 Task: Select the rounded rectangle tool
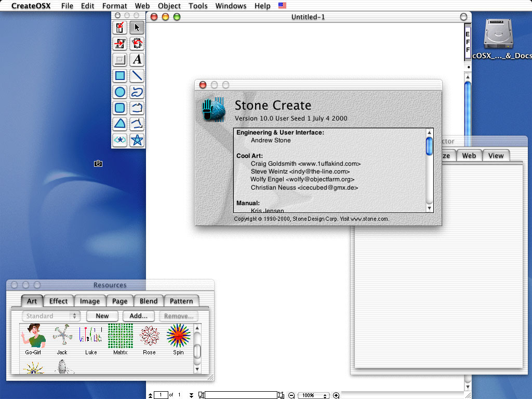pos(120,108)
